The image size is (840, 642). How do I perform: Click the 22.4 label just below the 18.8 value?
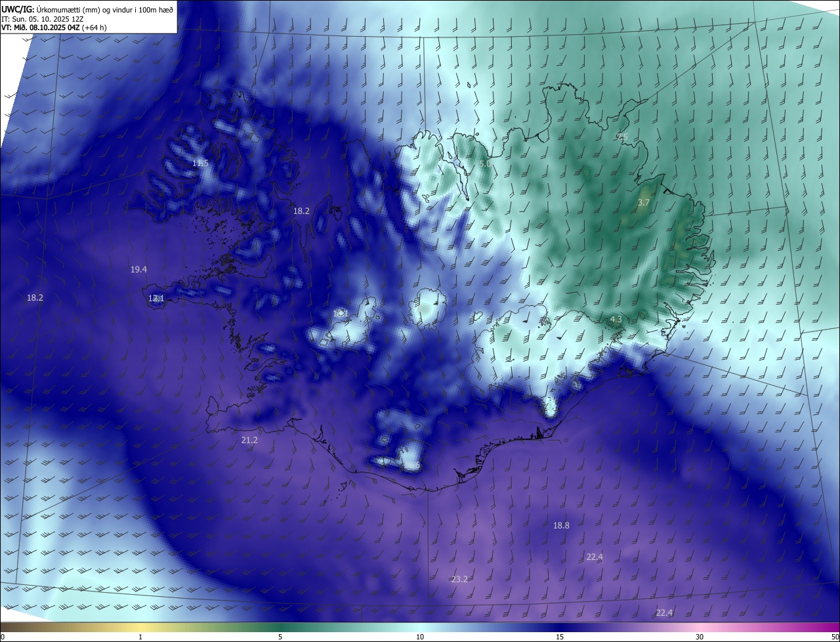click(x=594, y=557)
